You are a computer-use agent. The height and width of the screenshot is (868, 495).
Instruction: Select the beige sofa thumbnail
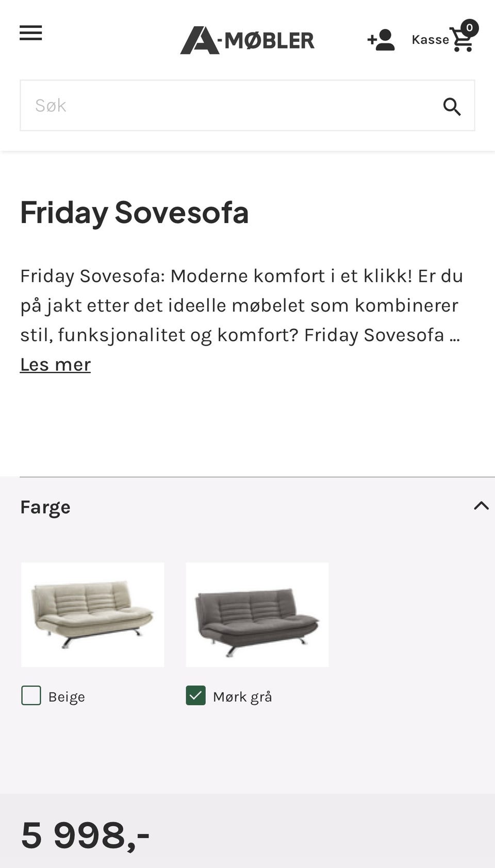tap(93, 615)
